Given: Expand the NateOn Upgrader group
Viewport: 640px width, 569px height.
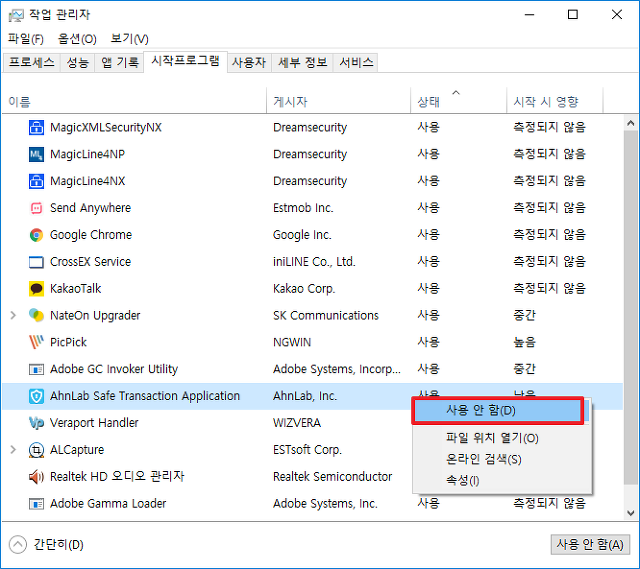Looking at the screenshot, I should 13,315.
